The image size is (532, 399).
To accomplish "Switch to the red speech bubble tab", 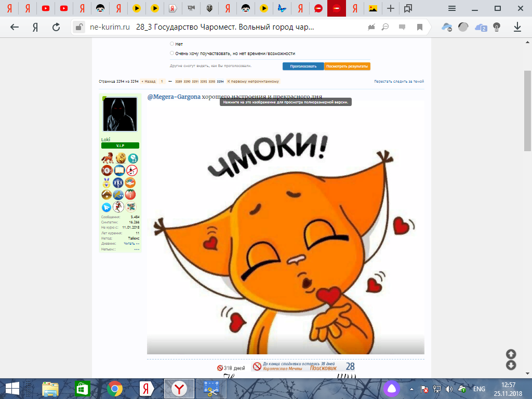I will 318,8.
